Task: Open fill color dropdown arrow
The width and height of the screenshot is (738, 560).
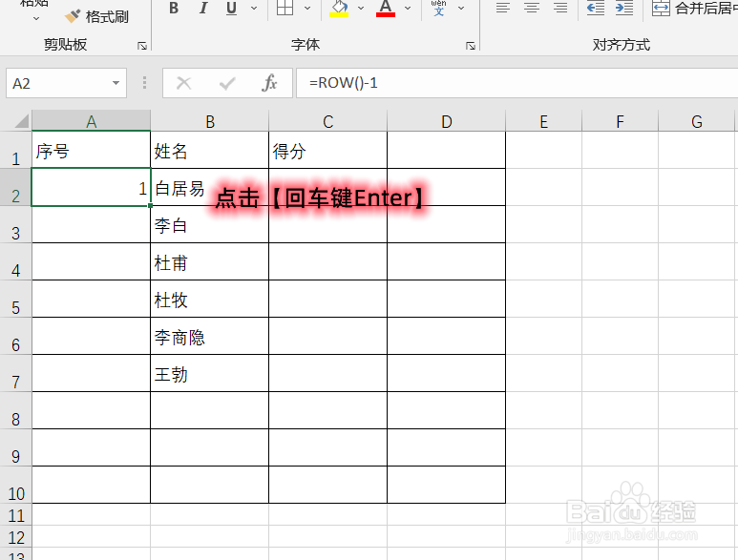Action: point(361,8)
